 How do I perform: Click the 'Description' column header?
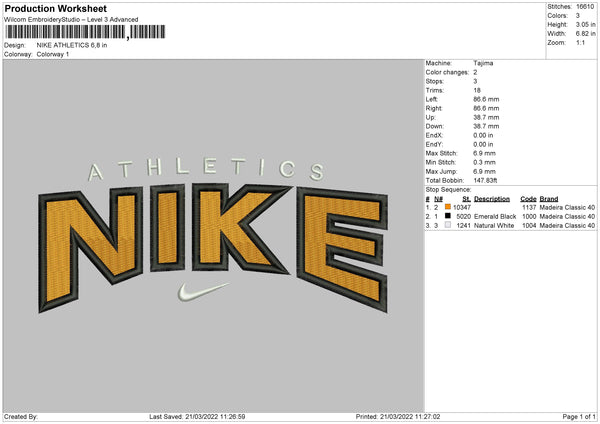(x=492, y=199)
